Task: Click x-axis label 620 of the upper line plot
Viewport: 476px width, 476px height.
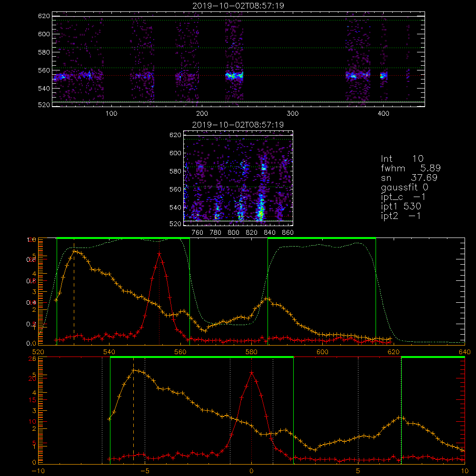Action: (x=394, y=352)
